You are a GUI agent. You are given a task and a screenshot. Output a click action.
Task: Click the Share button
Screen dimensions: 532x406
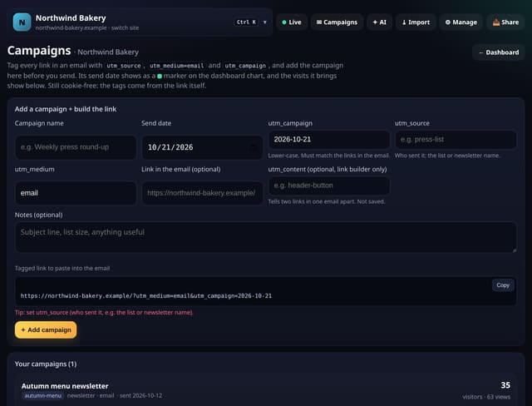(x=505, y=22)
